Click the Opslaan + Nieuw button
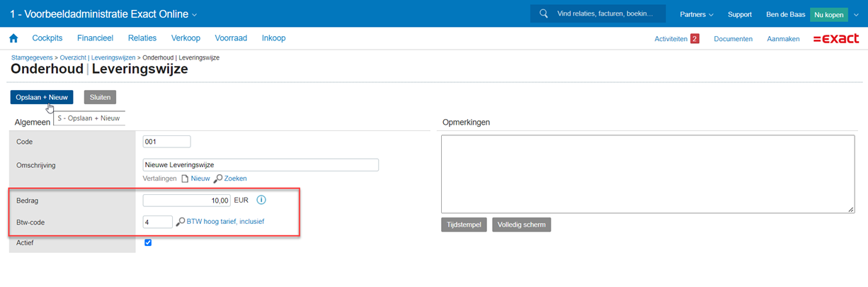Viewport: 868px width, 287px height. (x=42, y=97)
